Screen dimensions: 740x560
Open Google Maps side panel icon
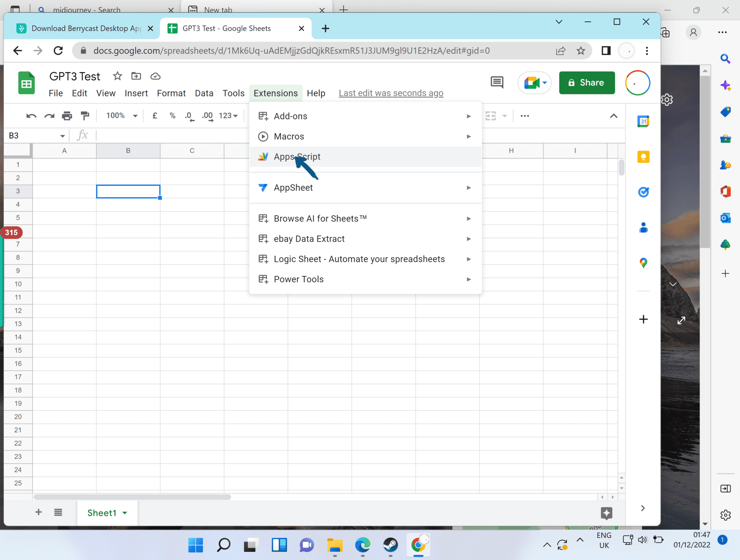tap(643, 263)
